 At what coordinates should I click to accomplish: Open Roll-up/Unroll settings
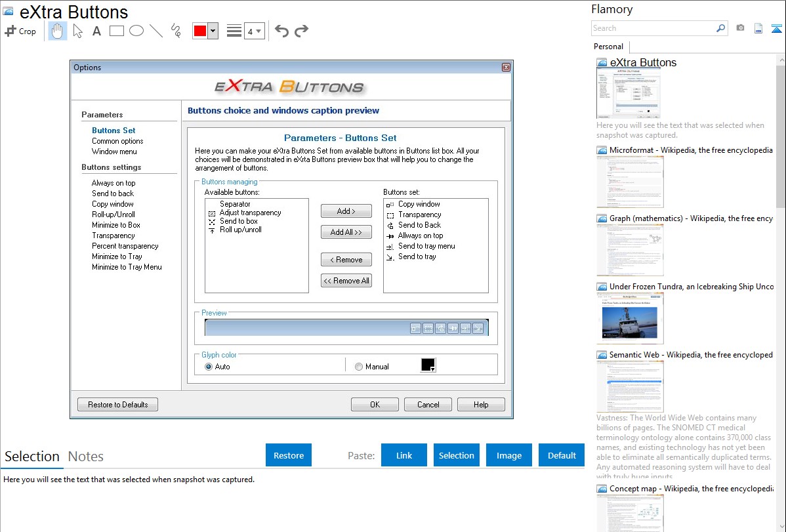point(114,215)
